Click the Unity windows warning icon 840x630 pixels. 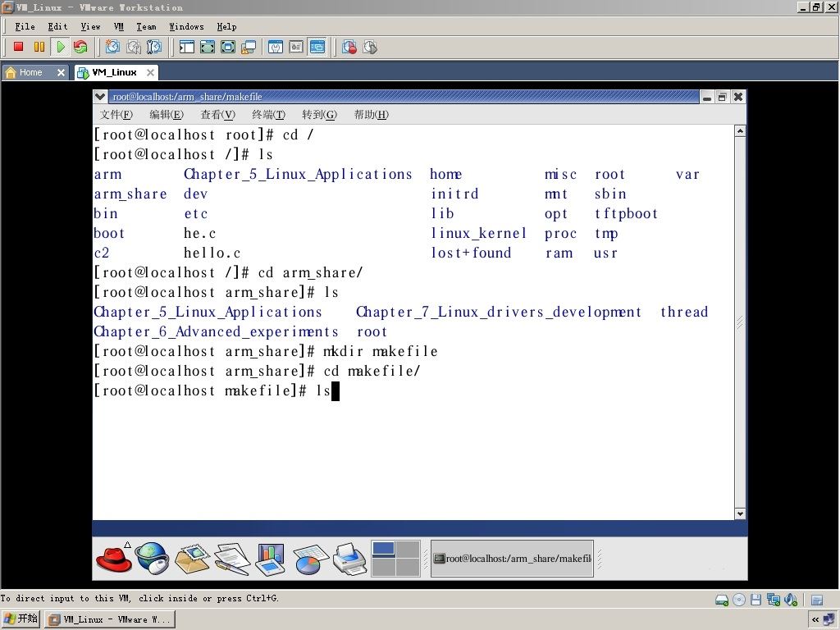pyautogui.click(x=249, y=47)
